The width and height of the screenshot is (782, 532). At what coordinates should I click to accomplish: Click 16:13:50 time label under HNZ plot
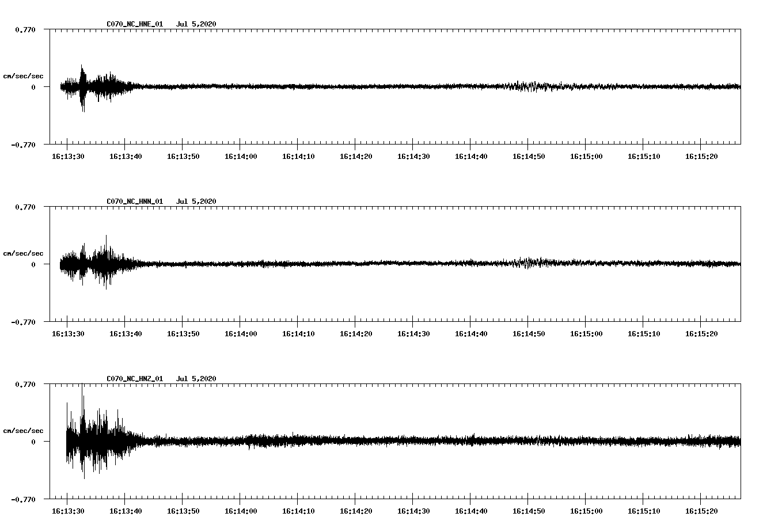pyautogui.click(x=183, y=511)
